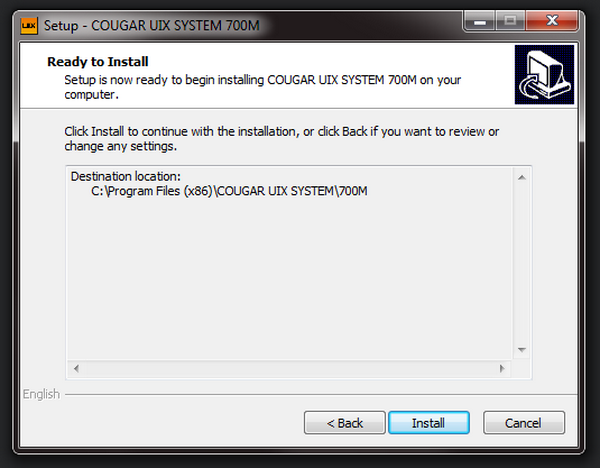Click the disabled maximize button
Screen dimensions: 600x468
510,21
